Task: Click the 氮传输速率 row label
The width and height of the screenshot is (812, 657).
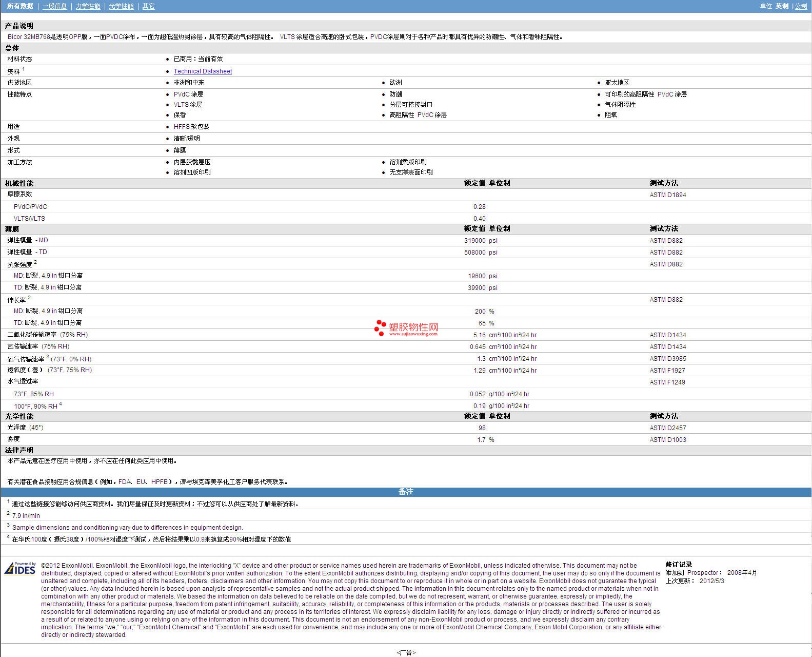Action: (38, 346)
